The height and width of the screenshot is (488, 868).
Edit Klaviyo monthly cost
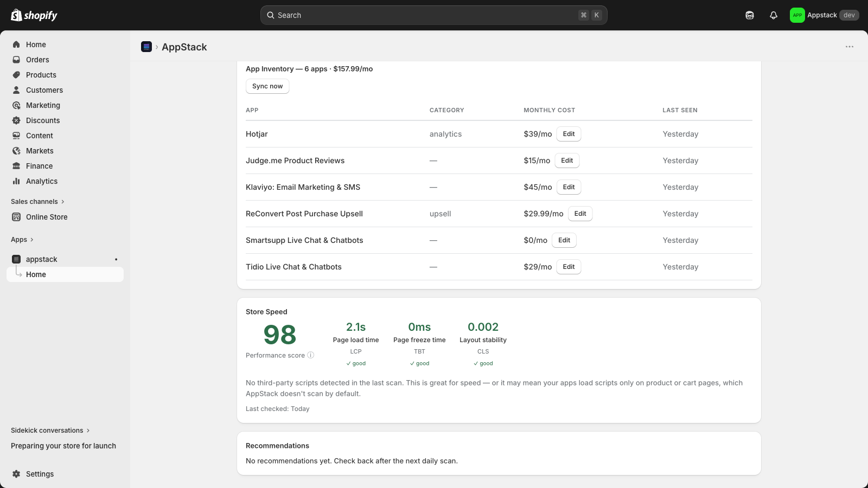[569, 187]
